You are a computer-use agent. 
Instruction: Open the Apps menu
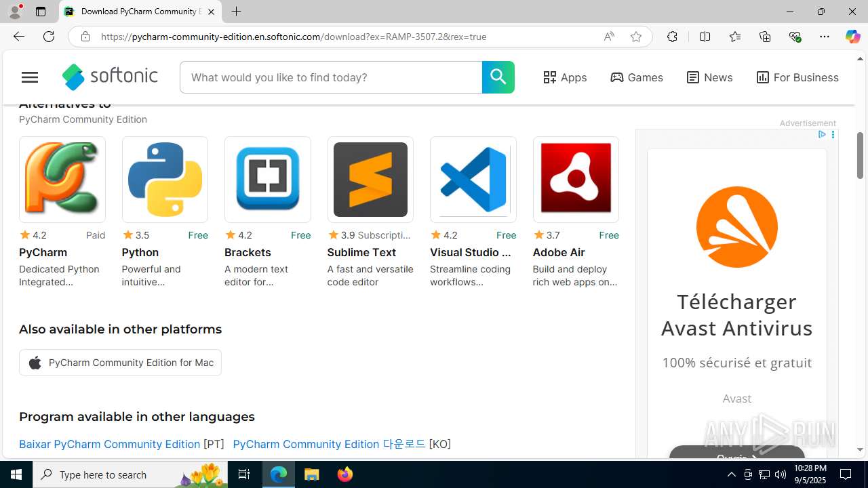[x=565, y=77]
